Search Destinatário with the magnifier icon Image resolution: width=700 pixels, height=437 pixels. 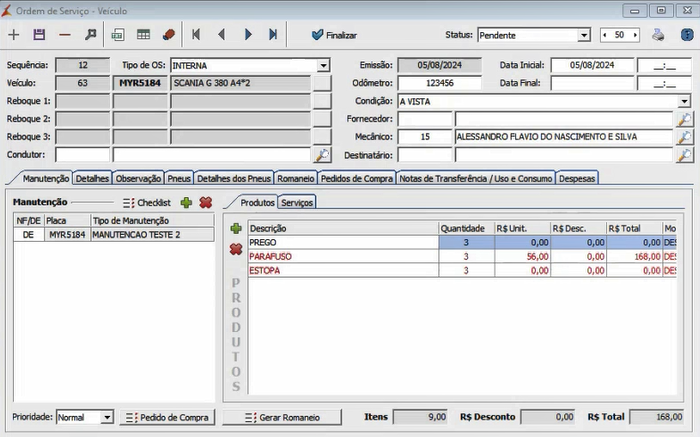point(684,155)
